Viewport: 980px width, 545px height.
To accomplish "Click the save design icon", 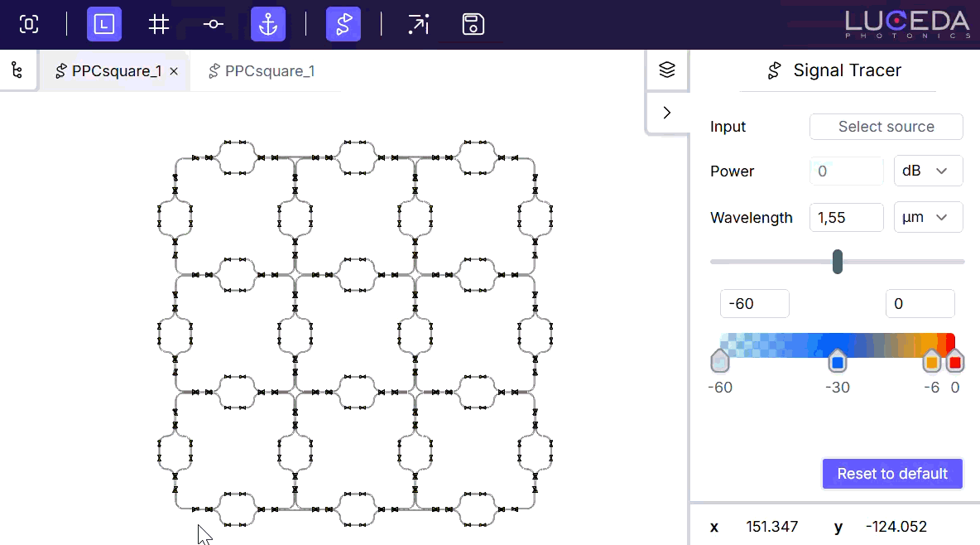I will tap(472, 24).
